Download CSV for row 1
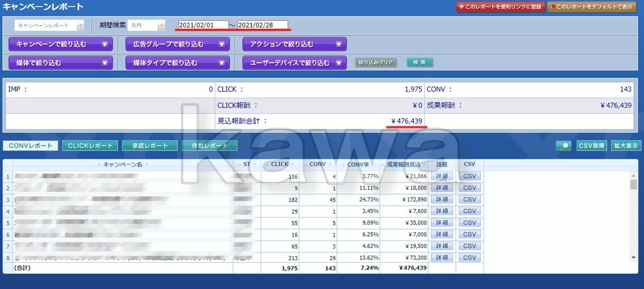The image size is (644, 289). coord(469,176)
